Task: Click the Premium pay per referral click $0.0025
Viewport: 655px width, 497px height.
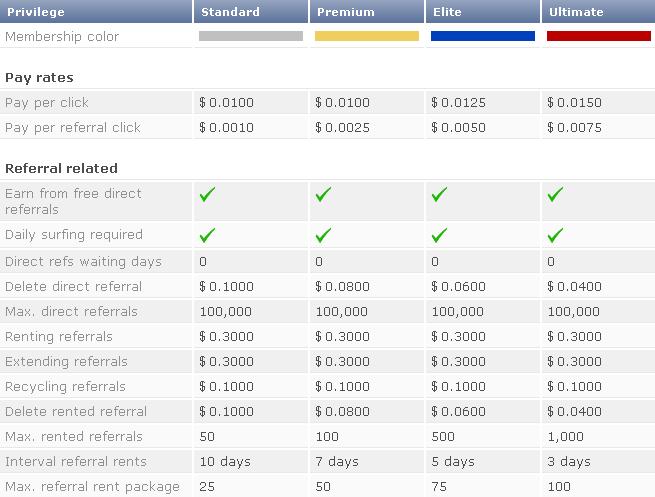Action: (x=343, y=128)
